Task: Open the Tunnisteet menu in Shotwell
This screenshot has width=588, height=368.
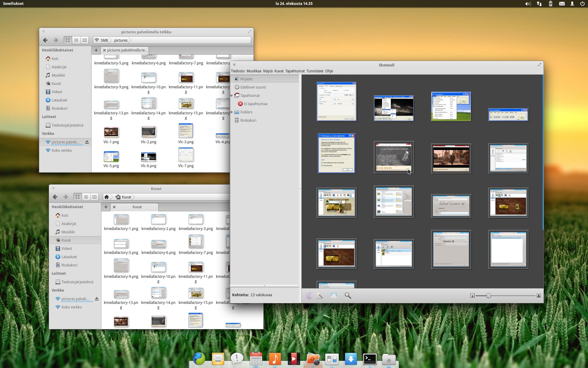Action: click(315, 71)
